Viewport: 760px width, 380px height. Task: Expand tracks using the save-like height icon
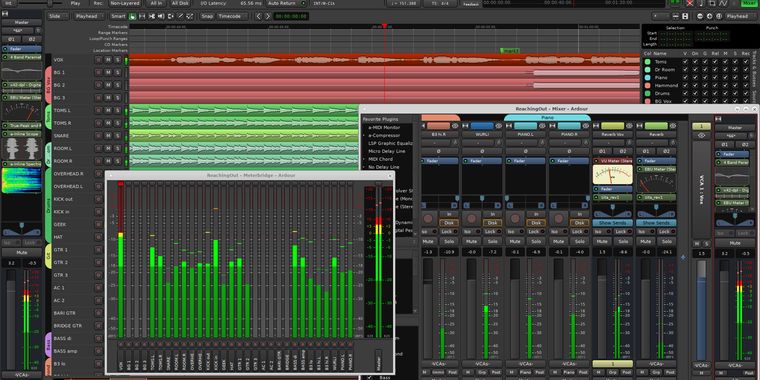point(685,16)
